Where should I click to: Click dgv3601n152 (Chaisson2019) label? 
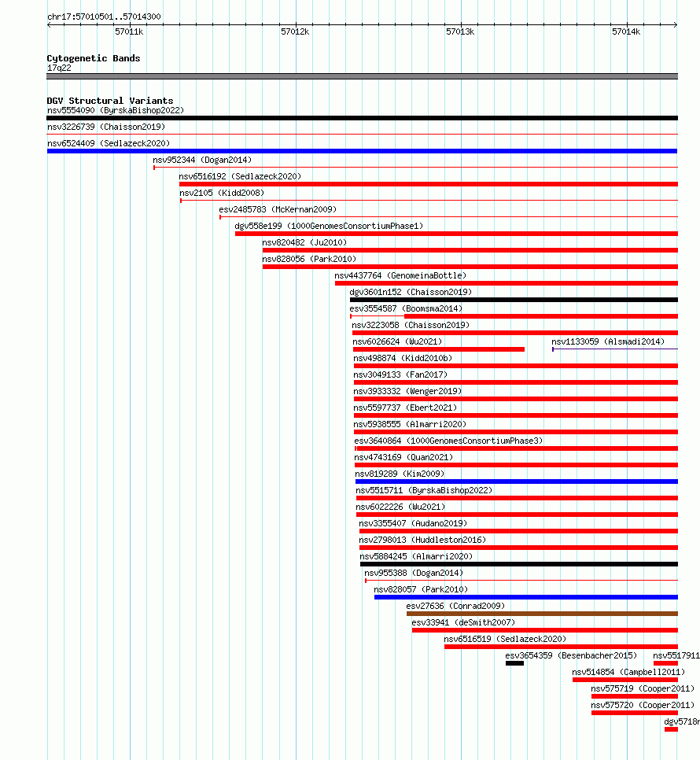(x=411, y=292)
